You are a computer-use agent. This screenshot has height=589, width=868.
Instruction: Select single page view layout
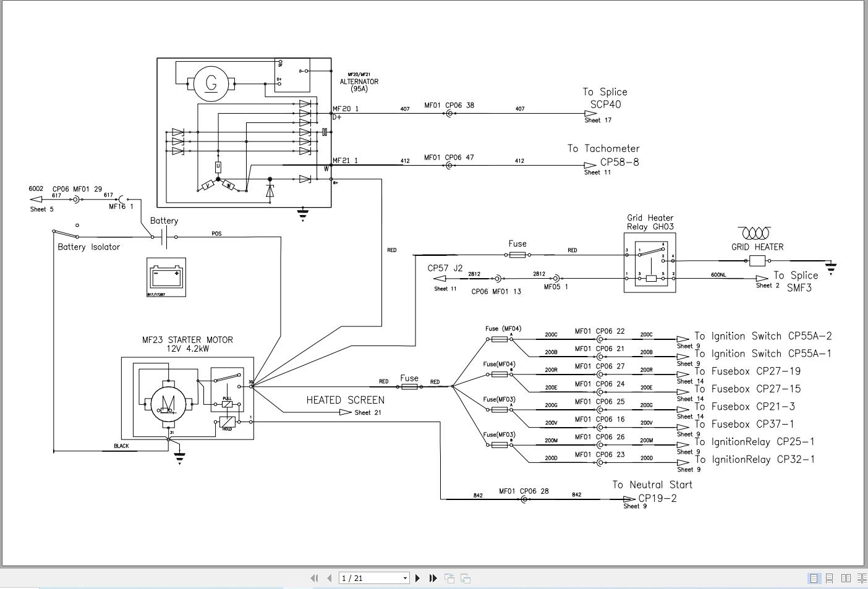point(814,578)
